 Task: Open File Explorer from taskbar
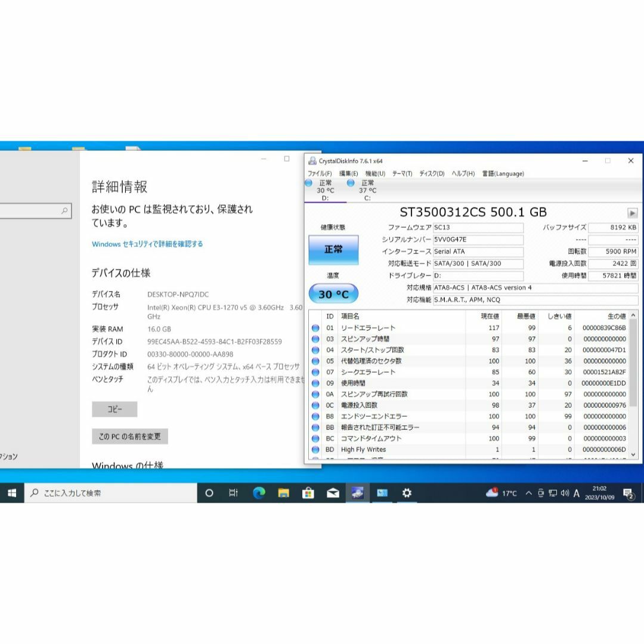(283, 493)
